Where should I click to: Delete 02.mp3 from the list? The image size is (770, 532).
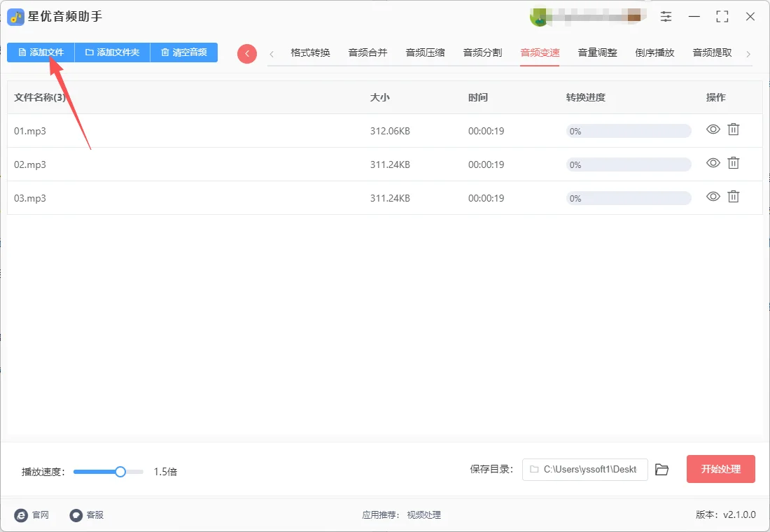[x=733, y=164]
